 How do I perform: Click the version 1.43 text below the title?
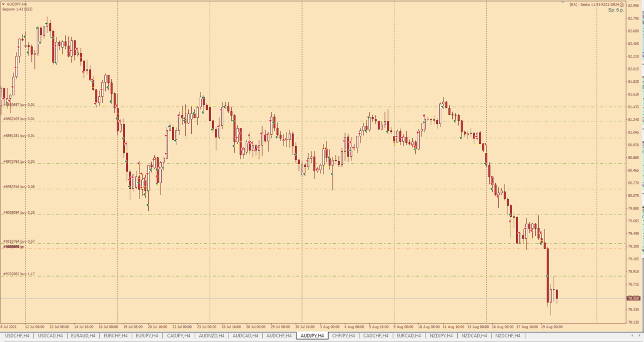point(17,9)
